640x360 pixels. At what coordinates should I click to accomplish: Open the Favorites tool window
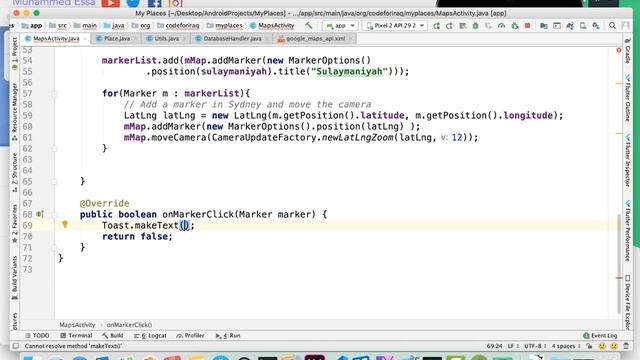pos(15,223)
